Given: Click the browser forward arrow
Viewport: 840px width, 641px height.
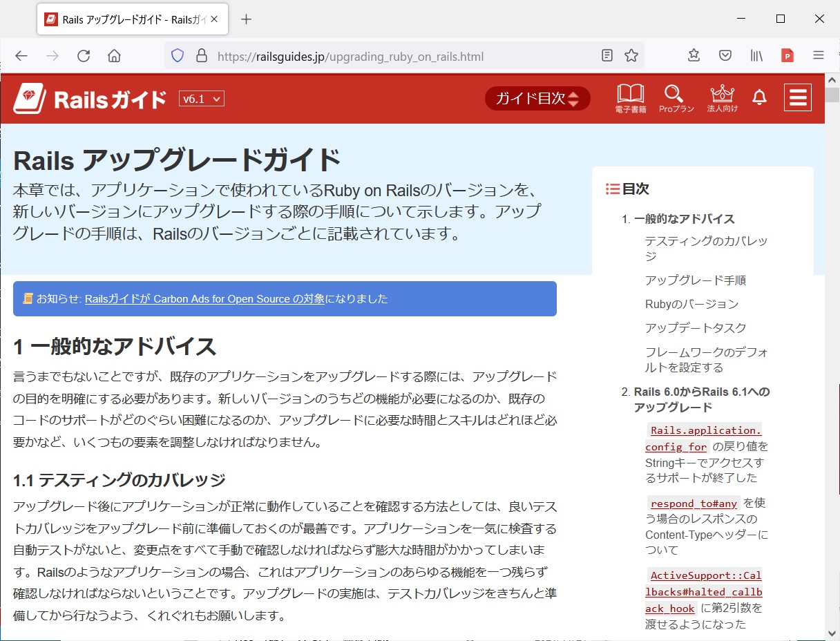Looking at the screenshot, I should (52, 56).
